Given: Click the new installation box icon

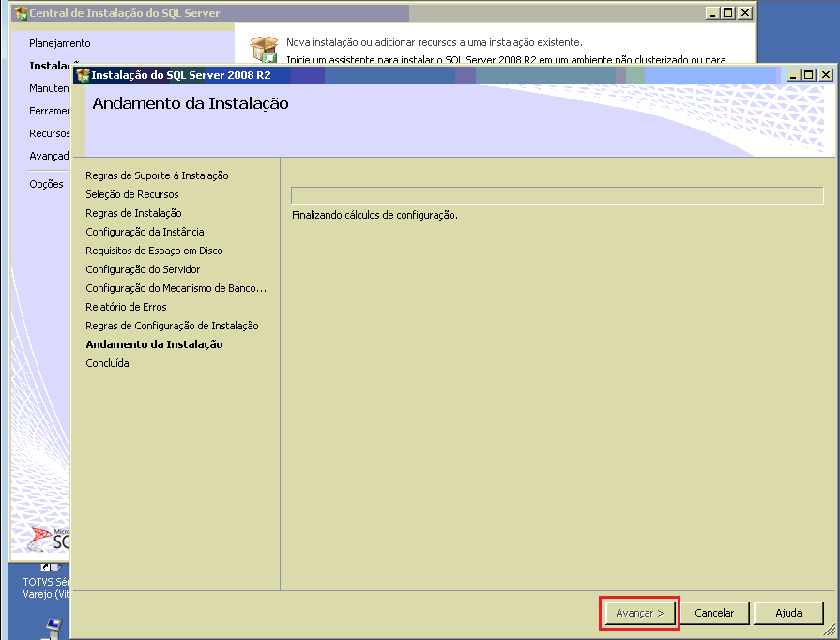Looking at the screenshot, I should 264,50.
